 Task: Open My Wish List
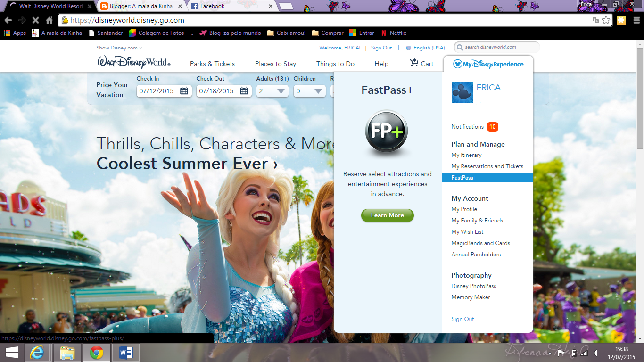(467, 232)
